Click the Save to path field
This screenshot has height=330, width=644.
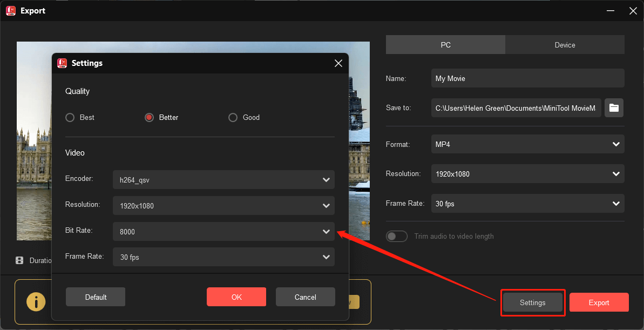point(516,107)
